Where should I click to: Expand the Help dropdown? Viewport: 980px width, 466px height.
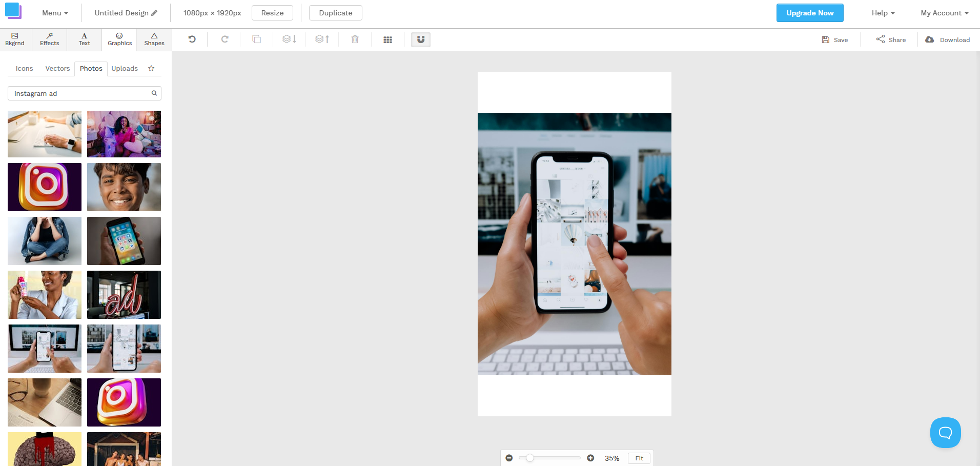[x=882, y=12]
